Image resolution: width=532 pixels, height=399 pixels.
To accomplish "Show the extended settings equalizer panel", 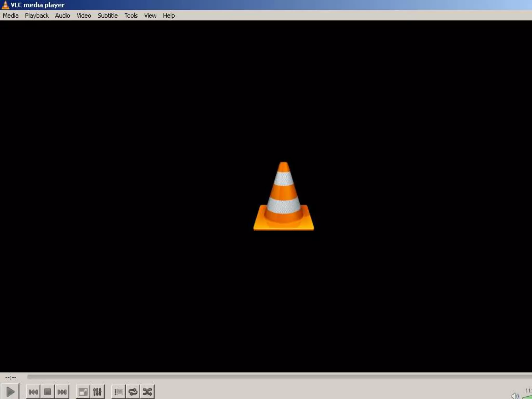I will point(97,391).
